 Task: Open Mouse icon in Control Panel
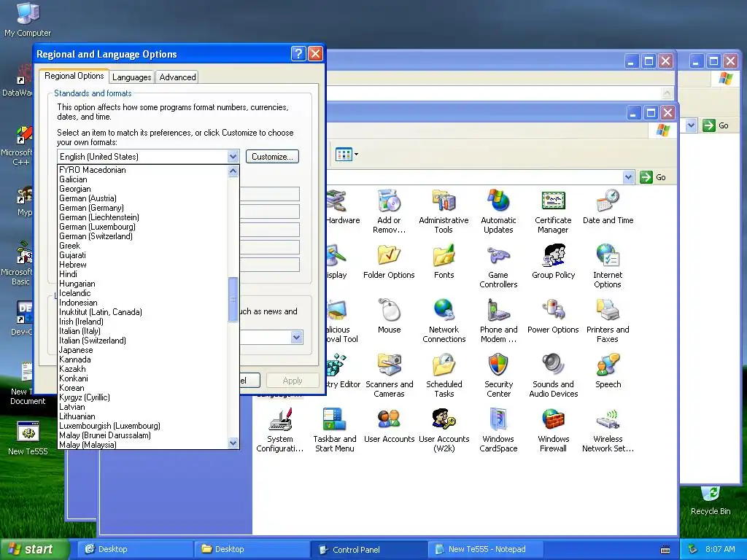pyautogui.click(x=390, y=316)
